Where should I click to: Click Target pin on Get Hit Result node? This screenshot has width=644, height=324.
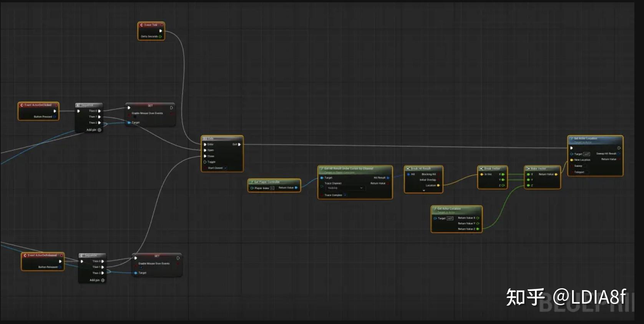coord(322,178)
